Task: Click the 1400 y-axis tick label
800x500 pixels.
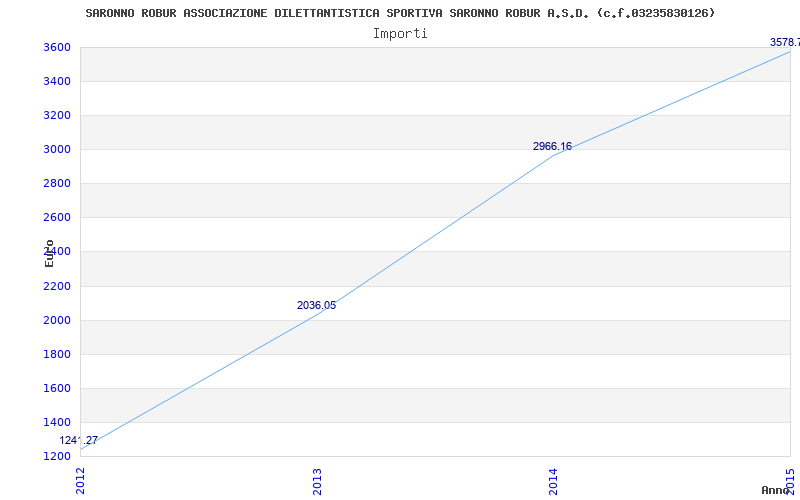Action: tap(57, 422)
